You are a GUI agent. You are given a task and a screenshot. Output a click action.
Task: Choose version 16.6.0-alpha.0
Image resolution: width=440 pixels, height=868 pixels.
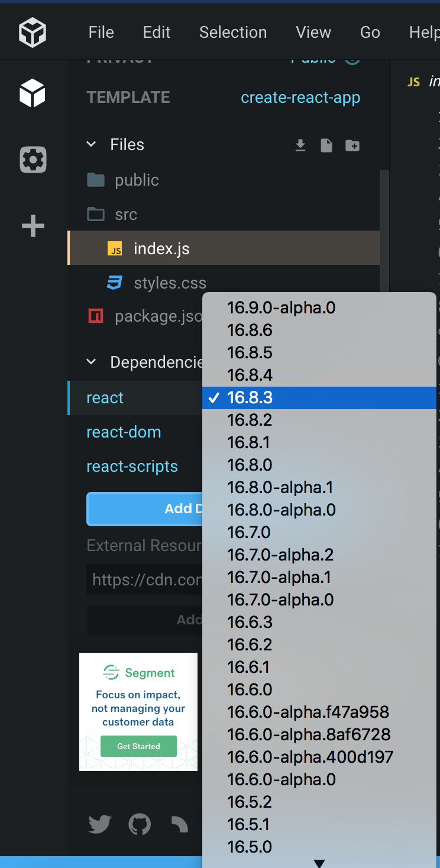click(x=319, y=779)
